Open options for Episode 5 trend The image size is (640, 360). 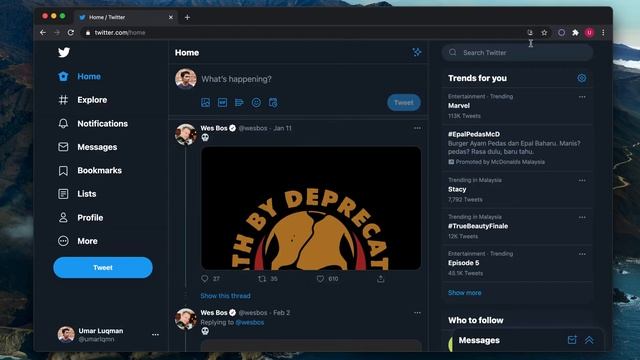tap(582, 254)
